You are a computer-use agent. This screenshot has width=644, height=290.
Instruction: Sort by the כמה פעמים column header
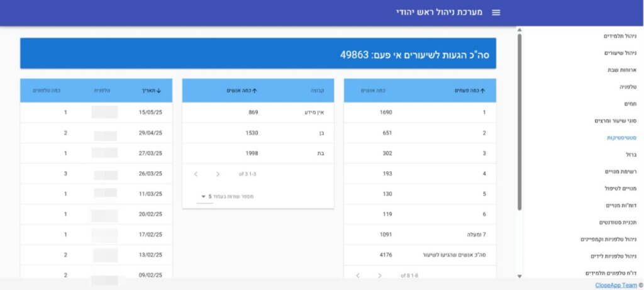[x=470, y=91]
